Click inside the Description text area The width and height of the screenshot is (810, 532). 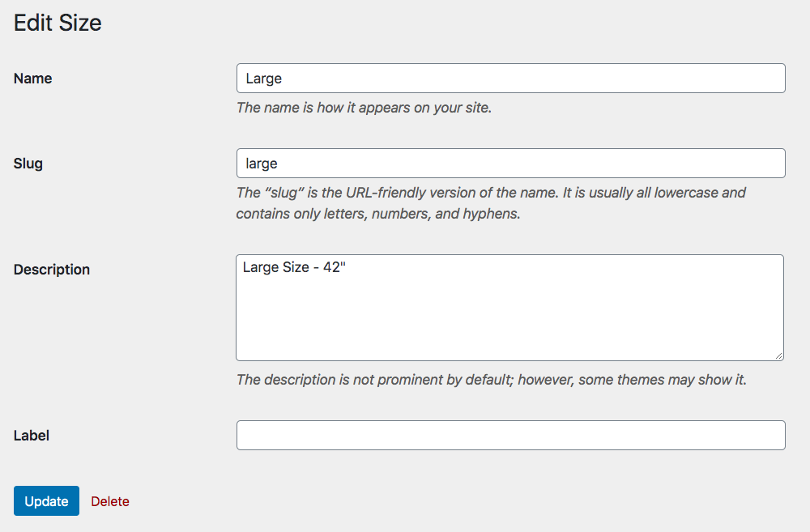(509, 316)
